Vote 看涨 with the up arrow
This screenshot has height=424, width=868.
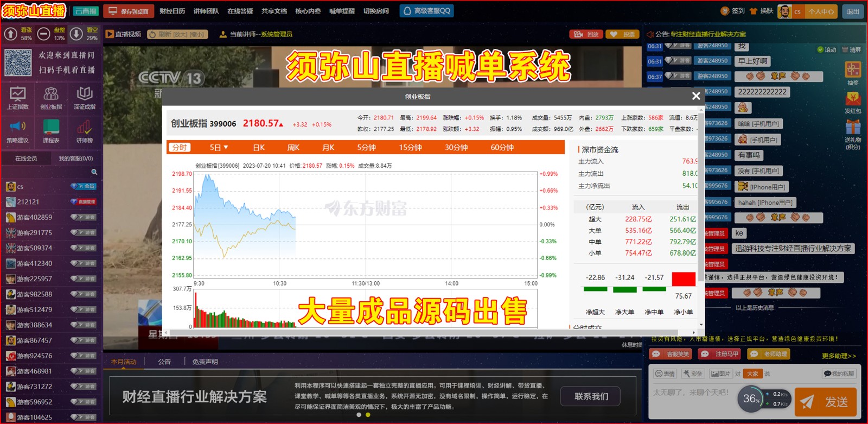click(11, 34)
